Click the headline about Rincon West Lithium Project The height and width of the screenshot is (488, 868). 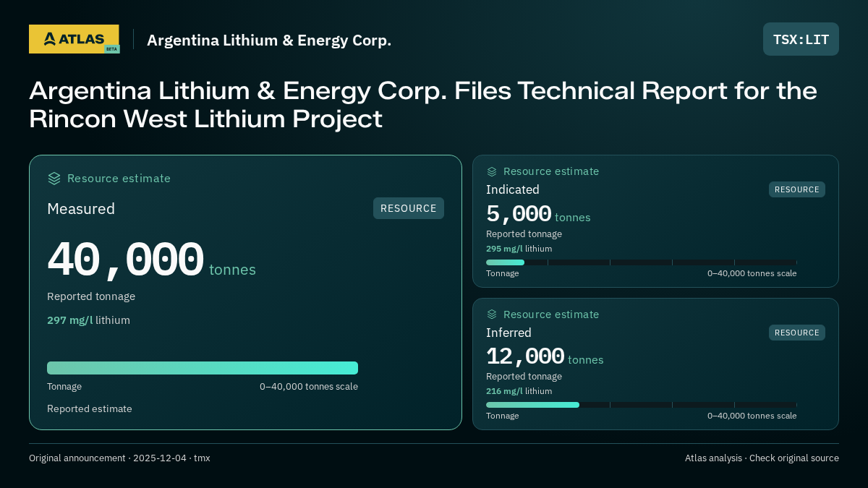[423, 105]
